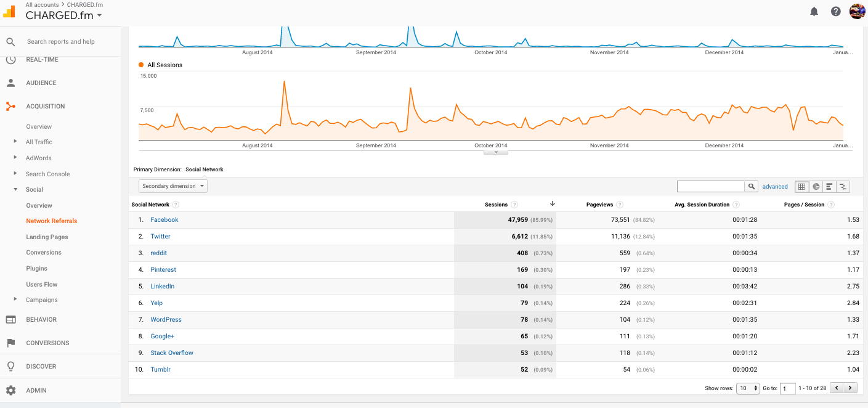Click the Admin gear icon

click(x=10, y=390)
